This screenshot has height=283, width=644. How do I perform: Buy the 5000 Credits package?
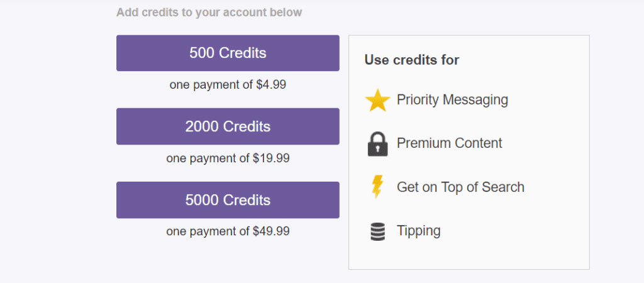click(x=228, y=200)
